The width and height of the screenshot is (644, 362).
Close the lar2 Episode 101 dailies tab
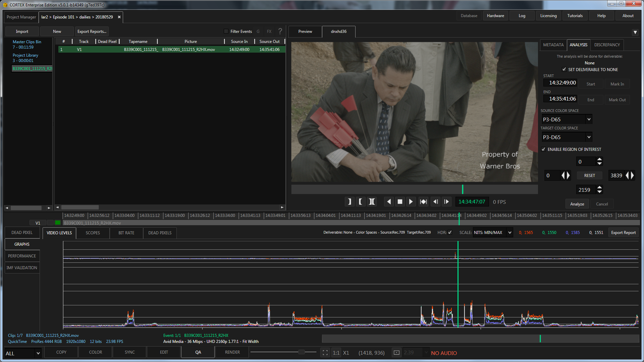(x=119, y=17)
